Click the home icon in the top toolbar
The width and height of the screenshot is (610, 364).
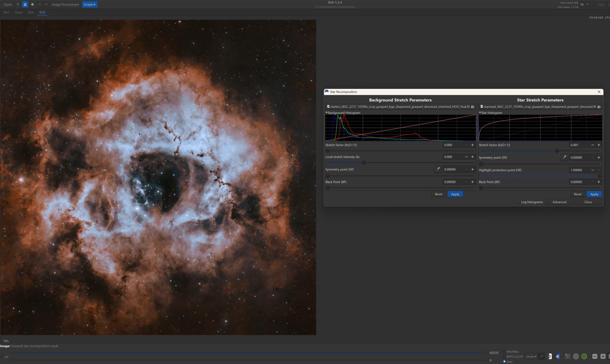[x=25, y=4]
